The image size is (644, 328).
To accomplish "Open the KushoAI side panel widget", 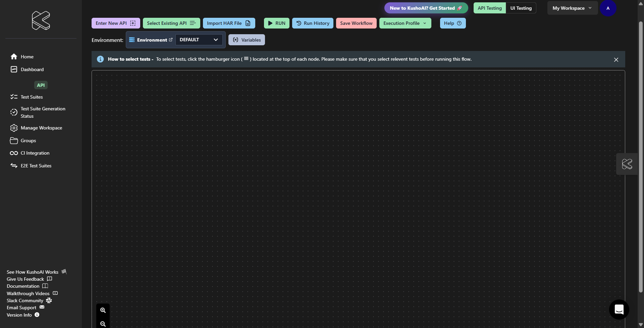I will 627,164.
